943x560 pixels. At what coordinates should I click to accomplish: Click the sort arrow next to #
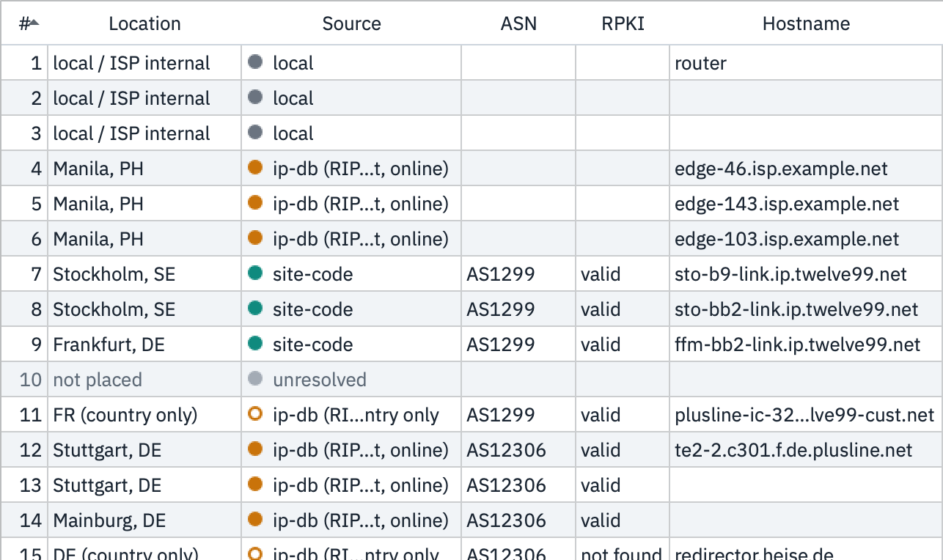pos(34,23)
